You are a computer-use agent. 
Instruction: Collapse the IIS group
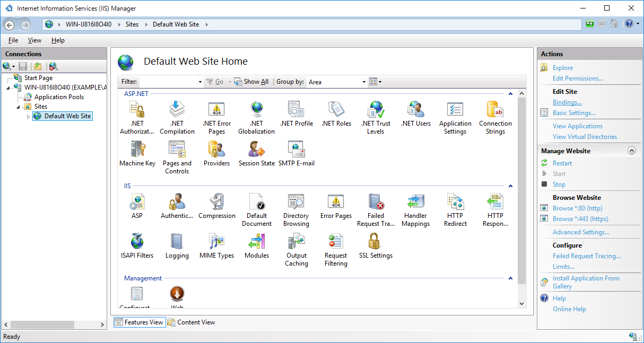pos(510,186)
